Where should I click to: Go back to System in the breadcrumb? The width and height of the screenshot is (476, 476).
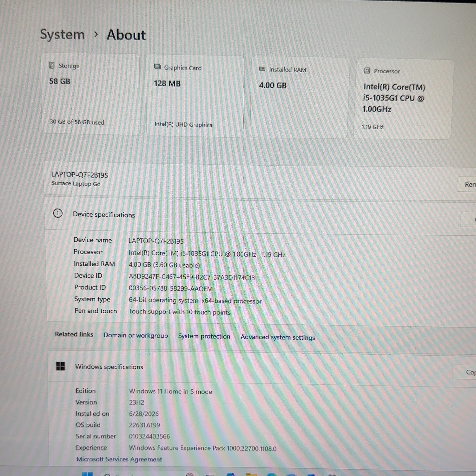(62, 34)
